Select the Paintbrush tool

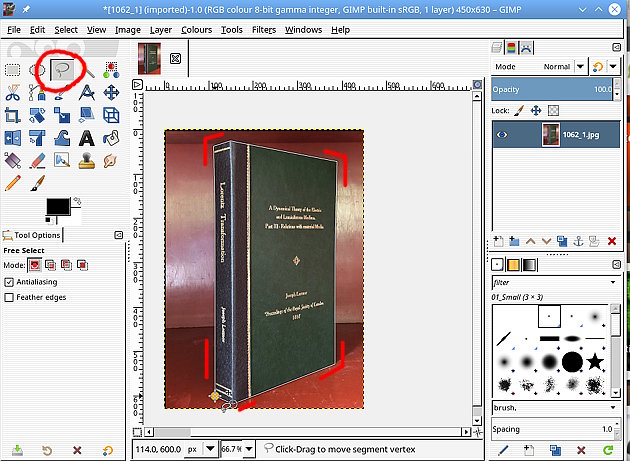(x=37, y=183)
